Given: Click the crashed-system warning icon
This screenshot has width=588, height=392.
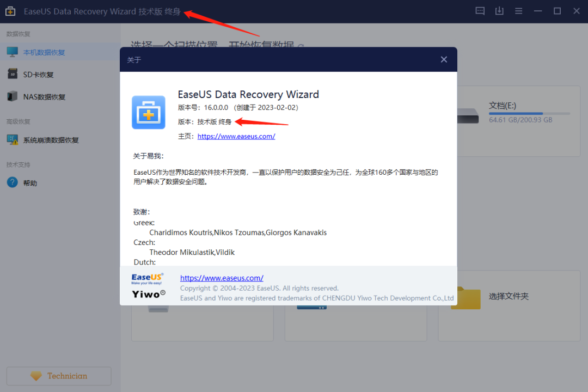Looking at the screenshot, I should click(x=13, y=139).
